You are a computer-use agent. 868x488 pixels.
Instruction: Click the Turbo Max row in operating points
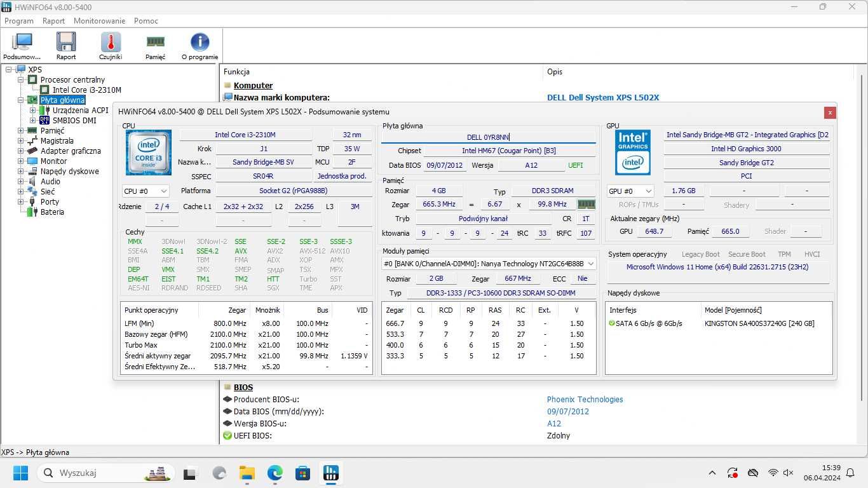(x=246, y=345)
